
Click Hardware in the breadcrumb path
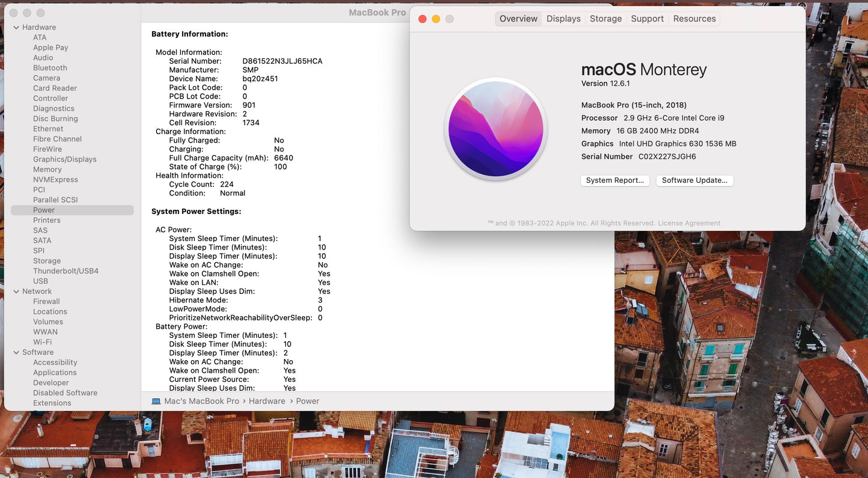266,400
